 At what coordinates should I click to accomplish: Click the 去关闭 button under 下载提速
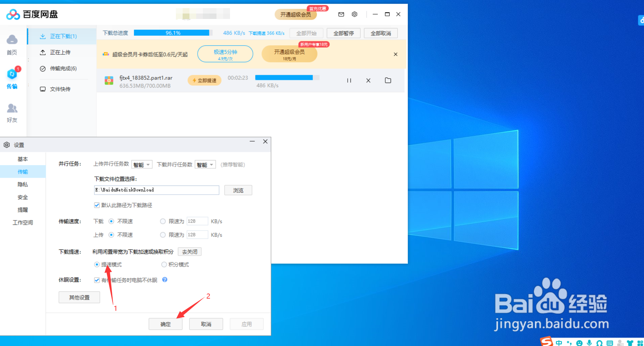pyautogui.click(x=190, y=252)
